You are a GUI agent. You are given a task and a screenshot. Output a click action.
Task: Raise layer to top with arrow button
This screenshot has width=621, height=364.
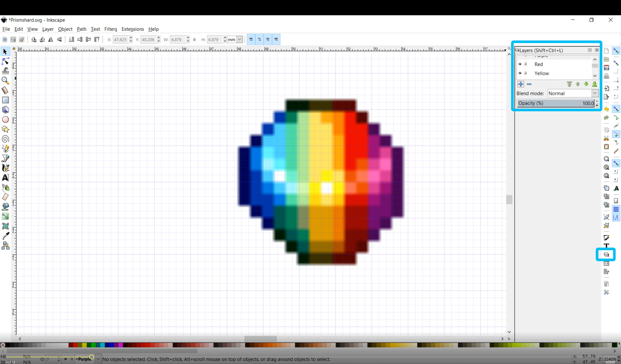tap(569, 84)
